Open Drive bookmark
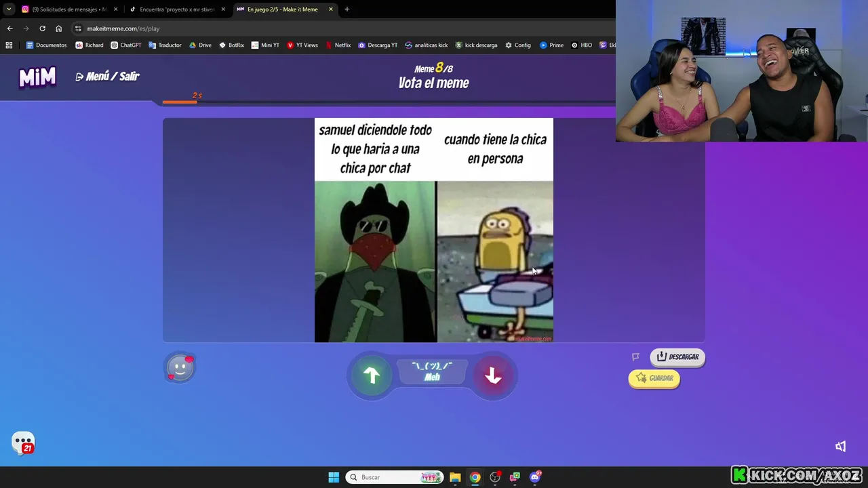Viewport: 868px width, 488px height. (x=200, y=45)
